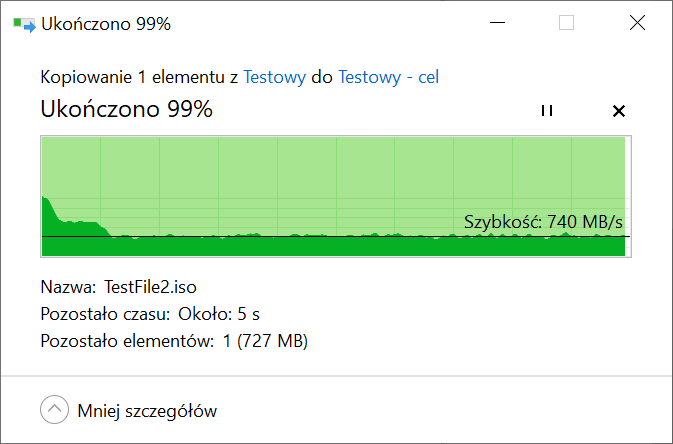Click the Ukończono 99% heading
Screen dimensions: 673x444
127,109
